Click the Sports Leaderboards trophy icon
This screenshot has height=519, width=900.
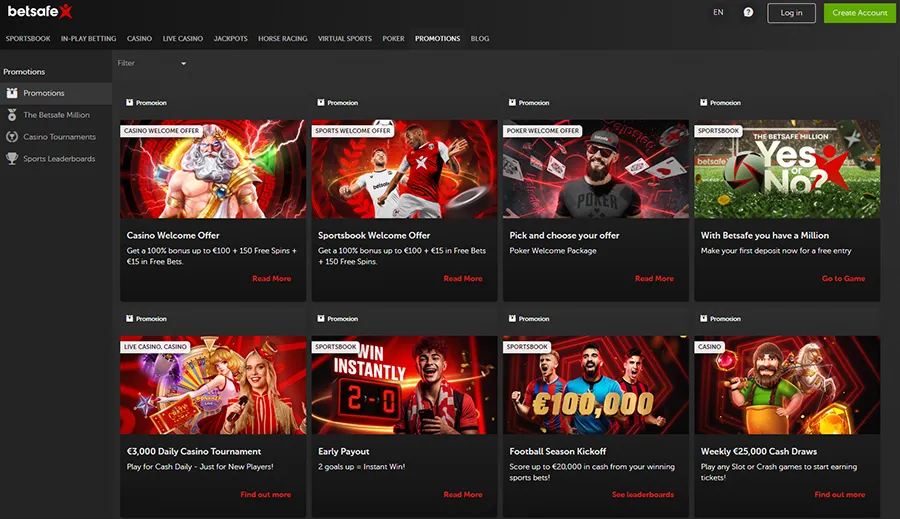(x=11, y=158)
